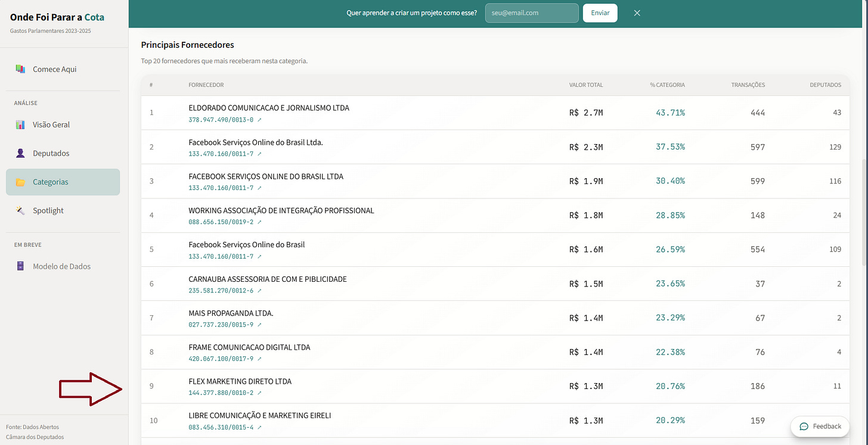
Task: Open ELDORADO CNPJ link 378.947.490/0013-0
Action: (x=225, y=120)
